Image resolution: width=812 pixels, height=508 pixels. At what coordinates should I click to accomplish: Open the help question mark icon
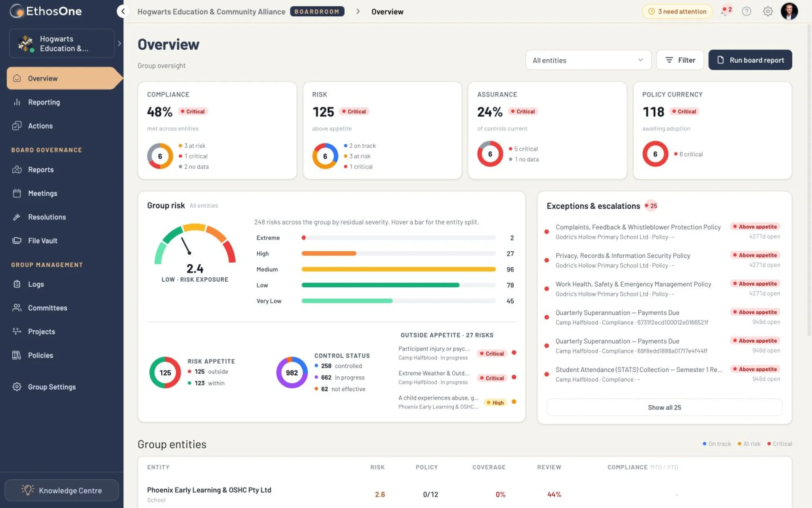point(746,11)
